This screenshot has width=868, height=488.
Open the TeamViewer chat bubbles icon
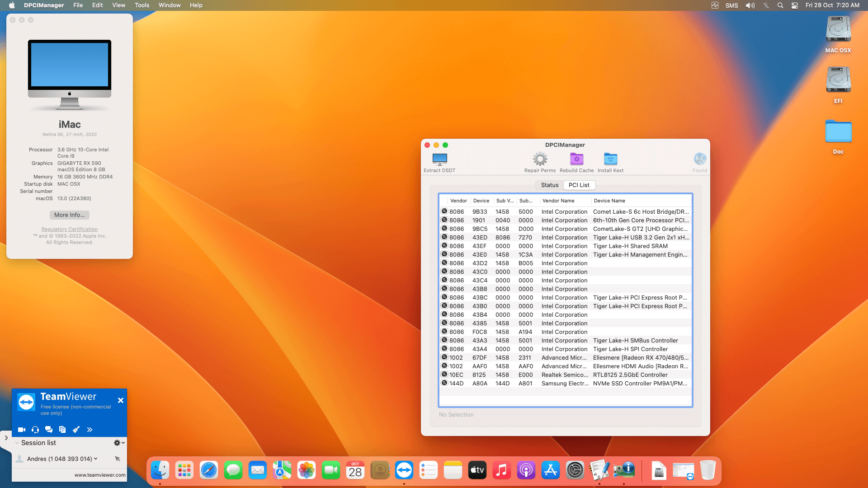click(49, 430)
